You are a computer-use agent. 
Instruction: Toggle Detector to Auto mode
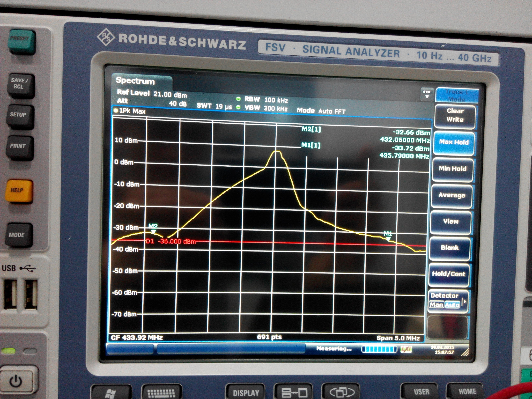pyautogui.click(x=452, y=305)
